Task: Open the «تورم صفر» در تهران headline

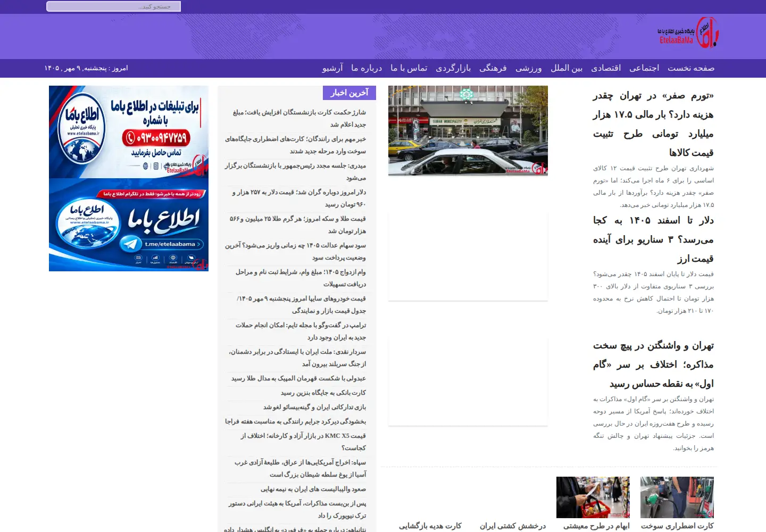Action: 653,124
